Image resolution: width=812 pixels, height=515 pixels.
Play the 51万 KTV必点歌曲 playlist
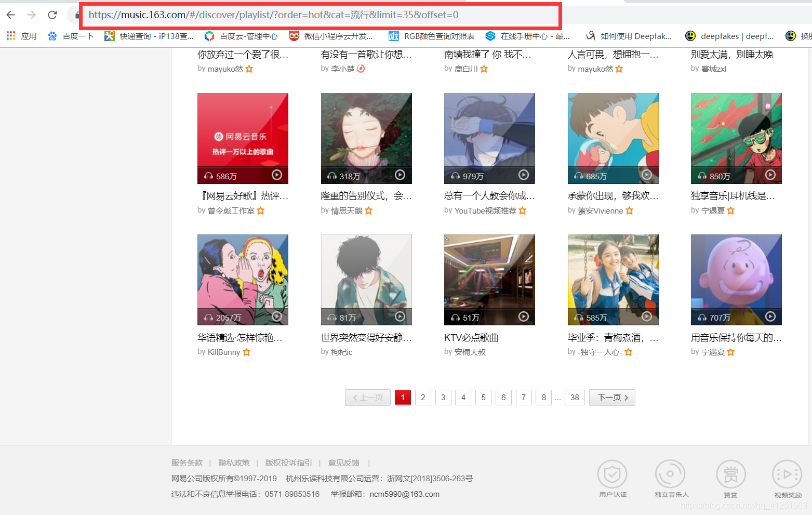coord(524,316)
